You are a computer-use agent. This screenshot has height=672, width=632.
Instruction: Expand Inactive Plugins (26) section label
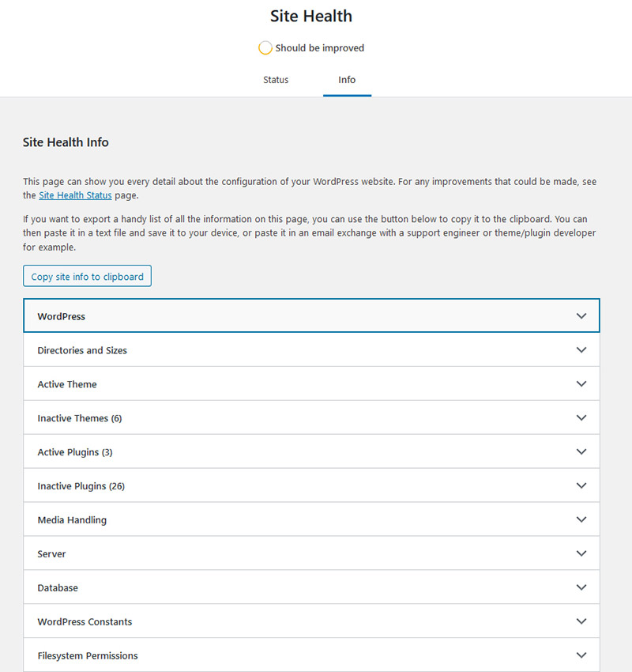pyautogui.click(x=81, y=486)
